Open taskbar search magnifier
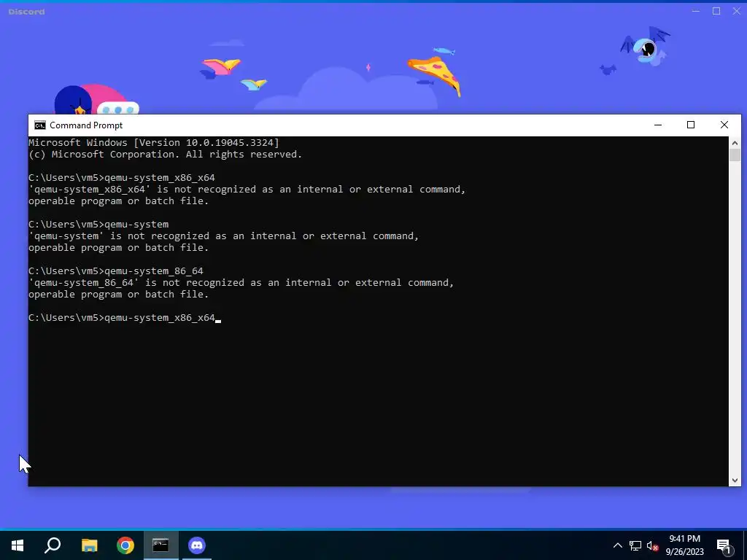The width and height of the screenshot is (747, 560). 53,545
